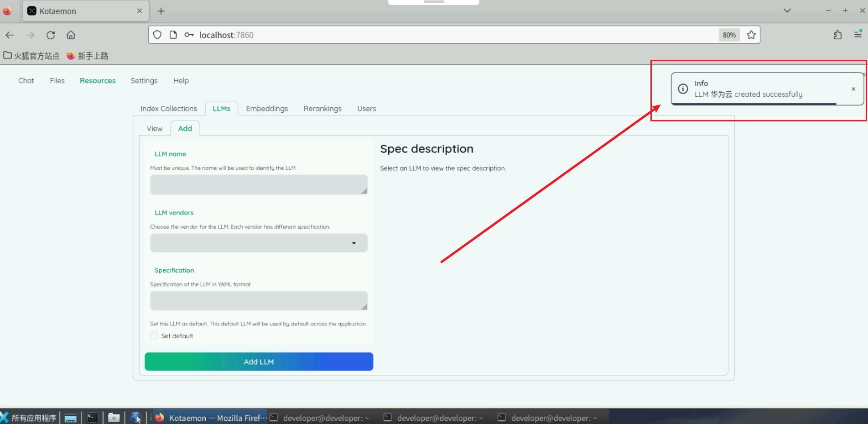Open the Help tab
Screen dimensions: 868x424
coord(181,81)
